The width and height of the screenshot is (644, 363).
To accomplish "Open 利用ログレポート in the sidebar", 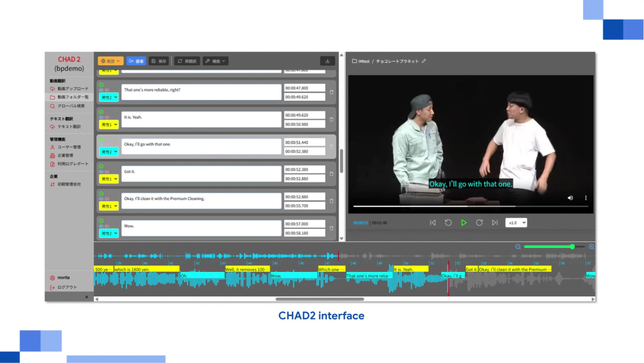I will point(69,164).
